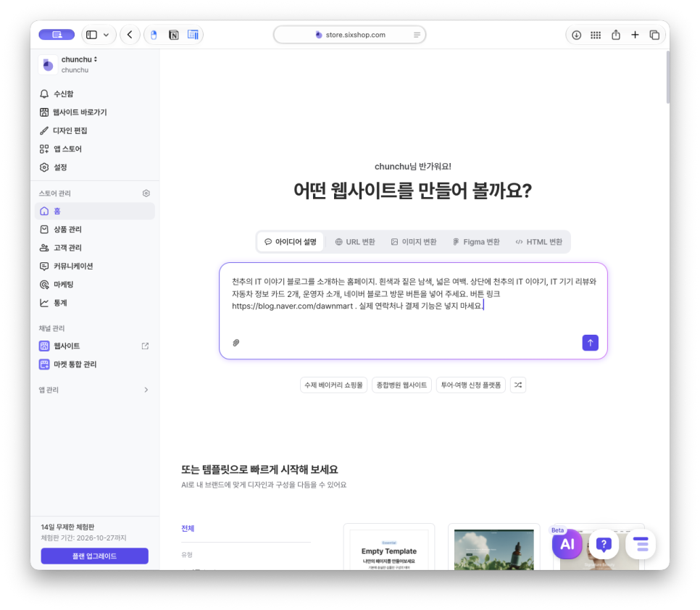Choose the 수제 베이커리 쇼핑몰 suggestion
700x610 pixels.
point(333,385)
